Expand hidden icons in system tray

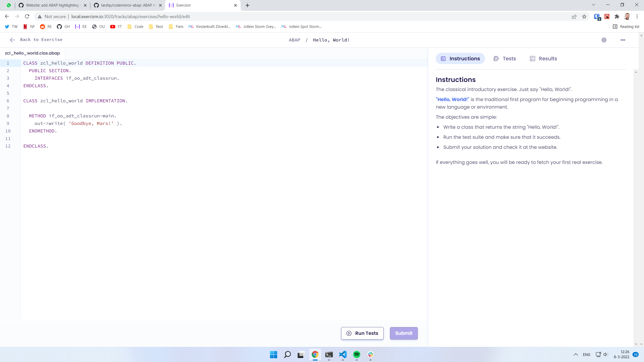(x=575, y=354)
